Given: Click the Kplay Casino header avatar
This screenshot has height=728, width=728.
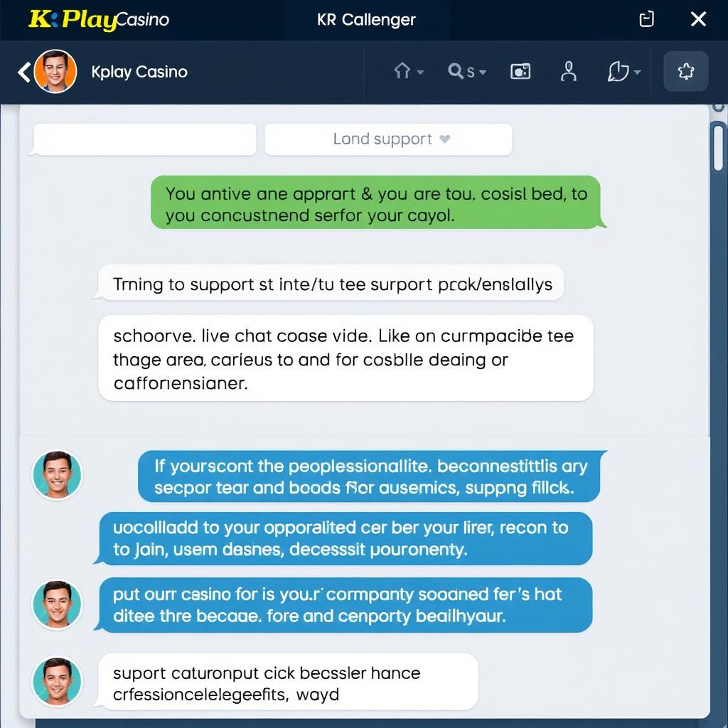Looking at the screenshot, I should (x=55, y=72).
